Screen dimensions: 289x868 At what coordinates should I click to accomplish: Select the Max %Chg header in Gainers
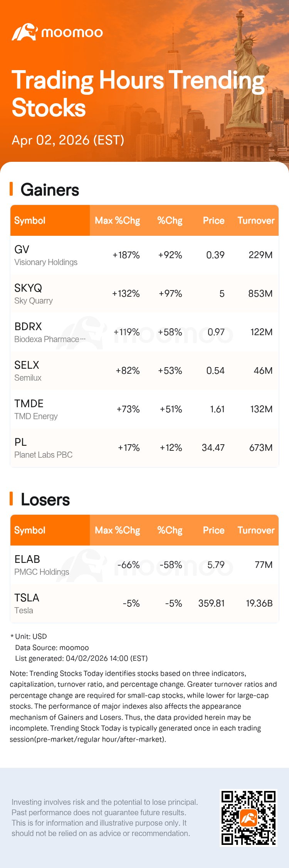(x=117, y=220)
